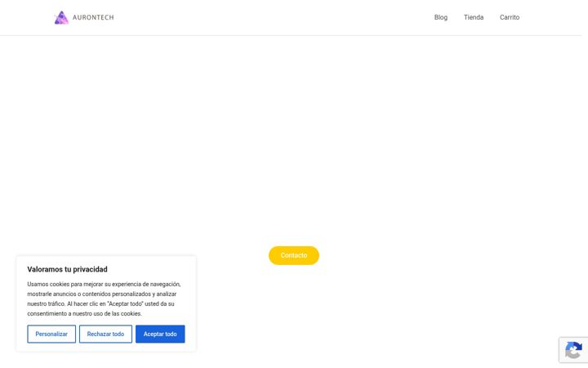The image size is (588, 368).
Task: Click the AURONTECH brand name text
Action: pyautogui.click(x=93, y=18)
